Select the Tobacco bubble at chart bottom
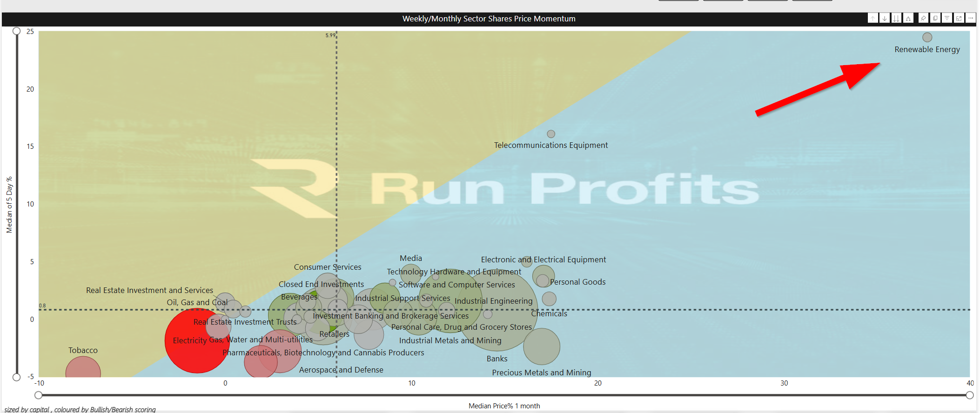This screenshot has width=980, height=413. coord(83,368)
